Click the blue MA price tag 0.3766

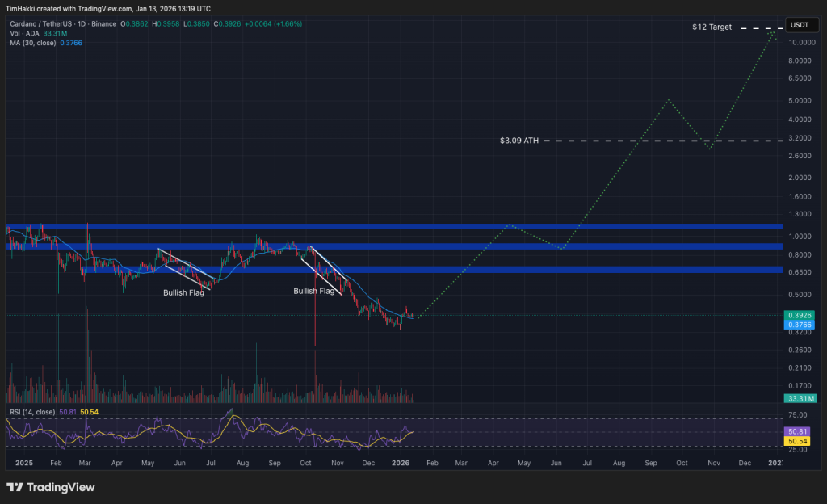tap(800, 325)
